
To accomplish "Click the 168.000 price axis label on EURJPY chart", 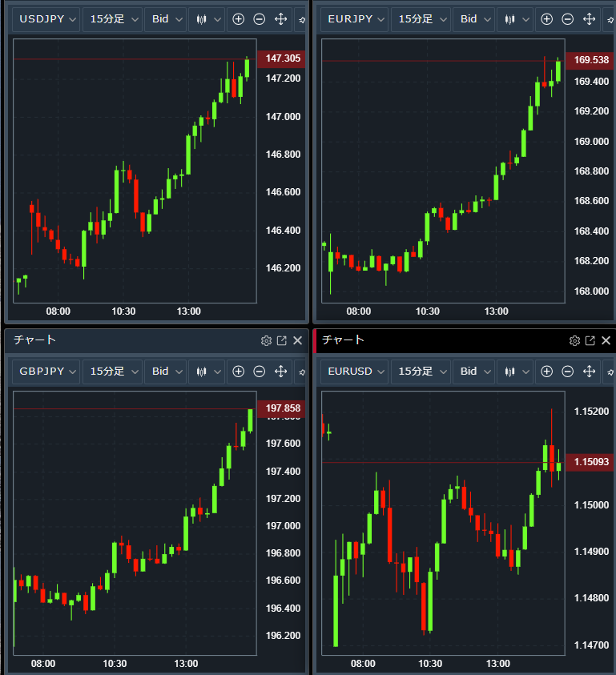I will [591, 291].
